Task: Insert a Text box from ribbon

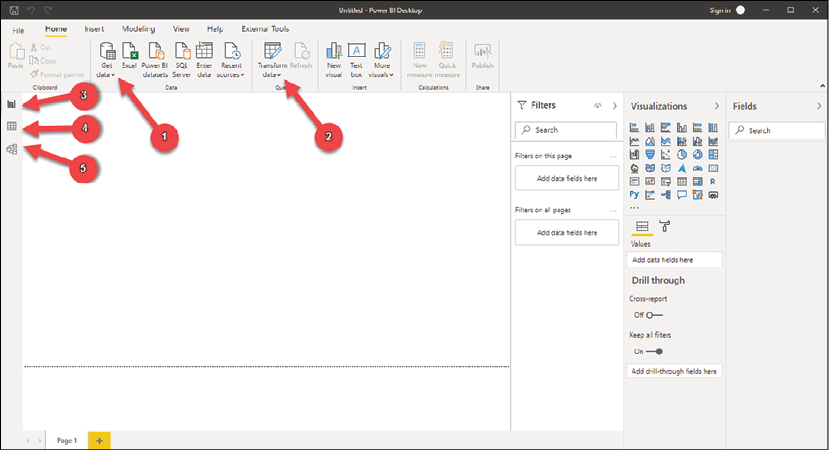Action: [356, 61]
